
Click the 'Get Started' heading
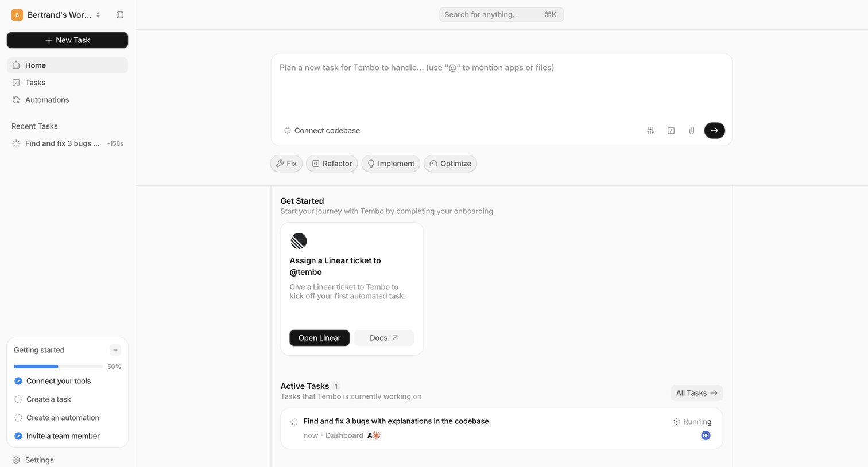[302, 201]
